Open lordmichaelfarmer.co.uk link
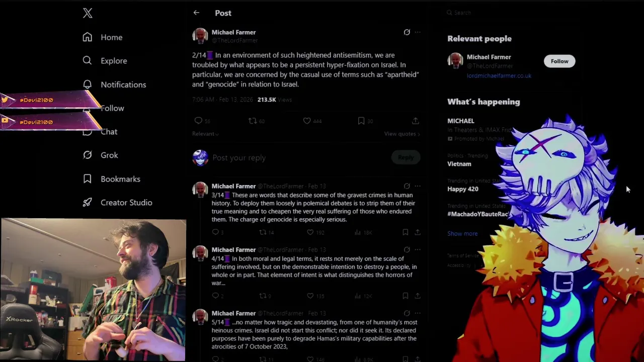The image size is (644, 362). pyautogui.click(x=499, y=76)
